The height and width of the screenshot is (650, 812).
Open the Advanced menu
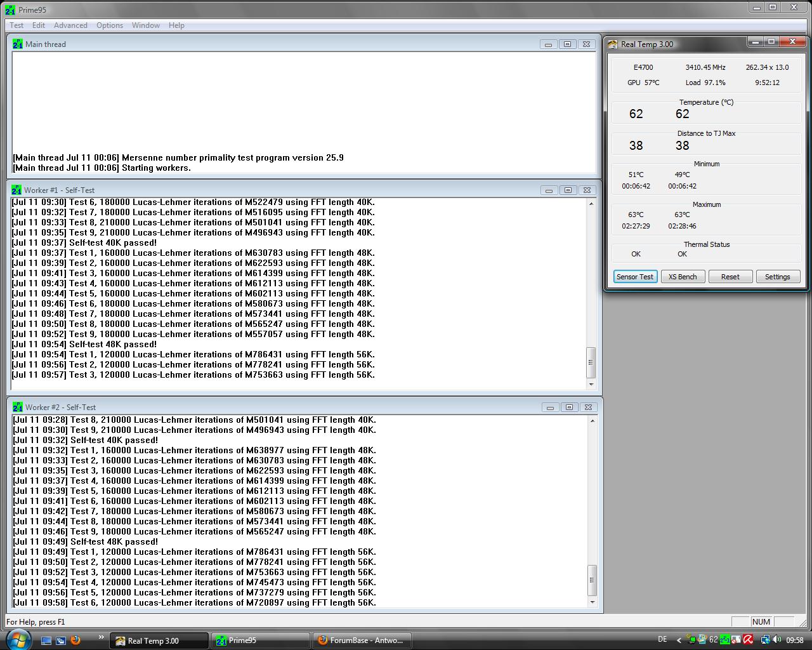(x=70, y=25)
